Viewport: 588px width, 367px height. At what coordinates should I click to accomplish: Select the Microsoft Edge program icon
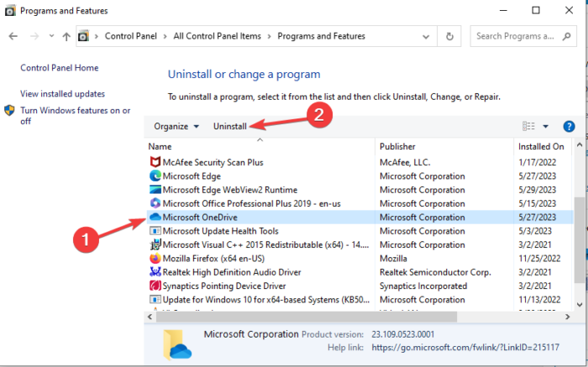point(155,176)
